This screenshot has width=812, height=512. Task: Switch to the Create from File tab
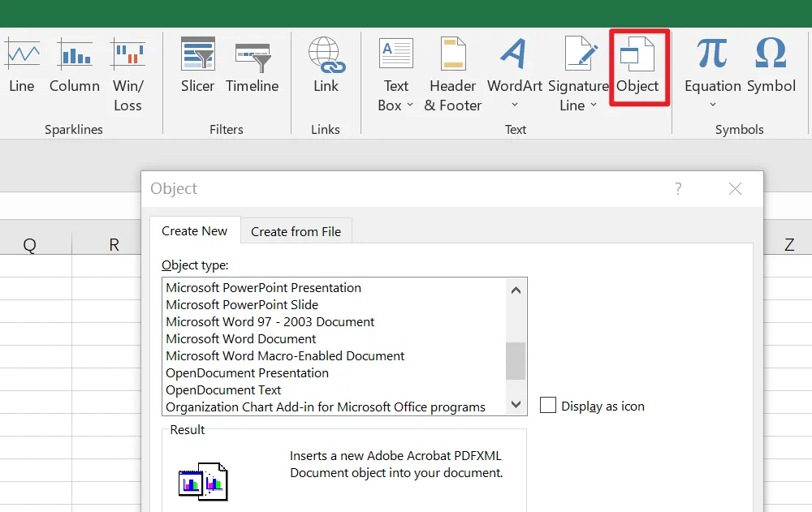296,231
